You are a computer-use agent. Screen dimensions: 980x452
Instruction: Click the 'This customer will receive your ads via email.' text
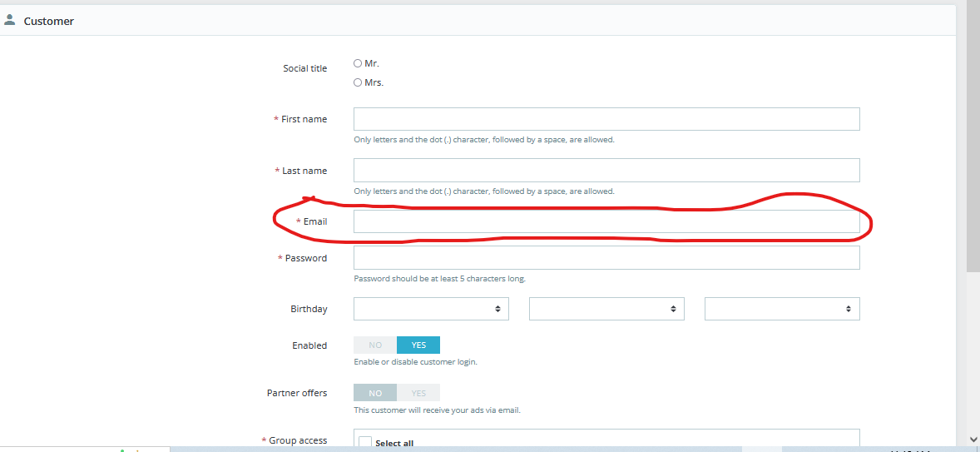click(x=437, y=410)
